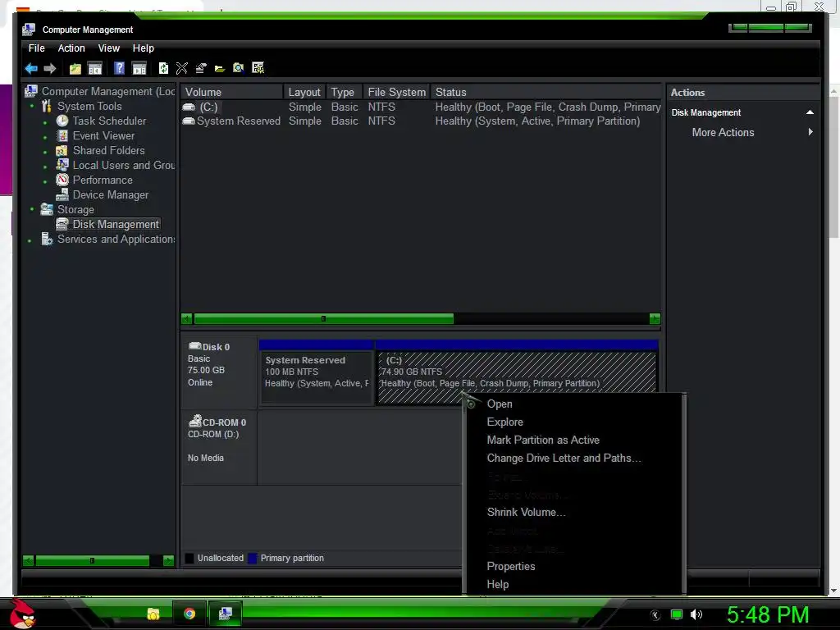
Task: Open the View menu
Action: click(x=109, y=48)
